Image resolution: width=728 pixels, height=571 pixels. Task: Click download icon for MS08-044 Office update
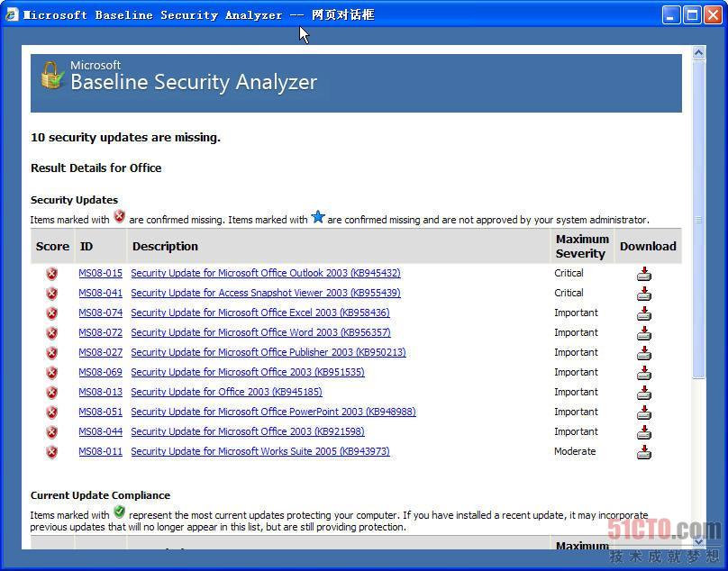click(644, 432)
